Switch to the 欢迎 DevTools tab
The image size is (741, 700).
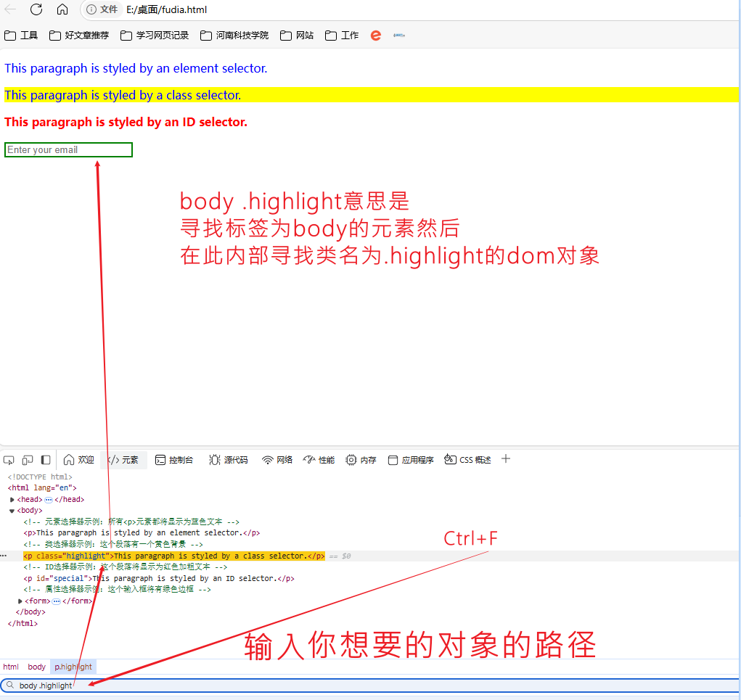(x=79, y=460)
